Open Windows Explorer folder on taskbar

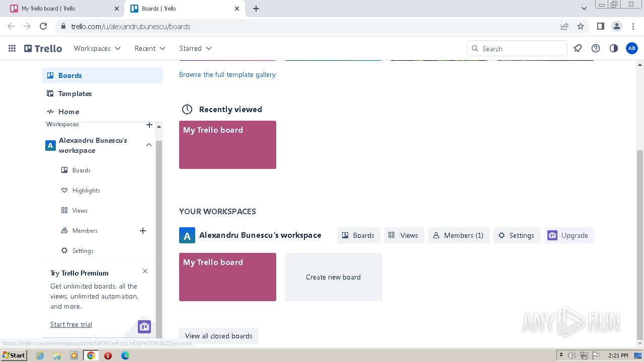[57, 355]
